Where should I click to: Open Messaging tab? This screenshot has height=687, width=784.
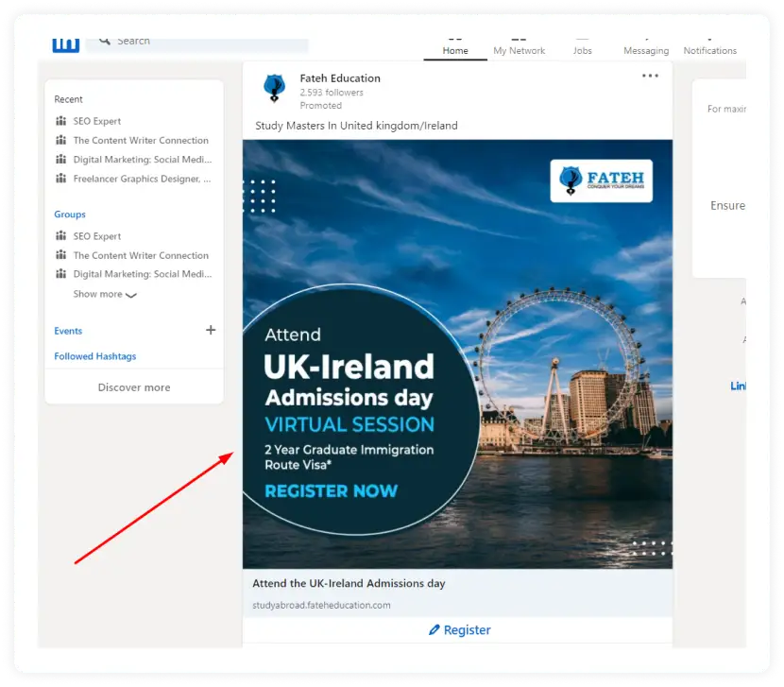(646, 48)
